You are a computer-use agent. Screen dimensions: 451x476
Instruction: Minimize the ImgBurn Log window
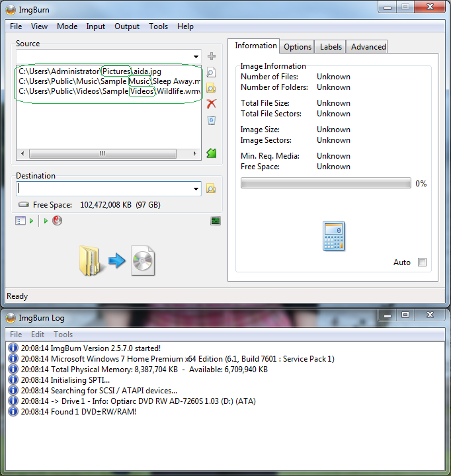coord(388,315)
